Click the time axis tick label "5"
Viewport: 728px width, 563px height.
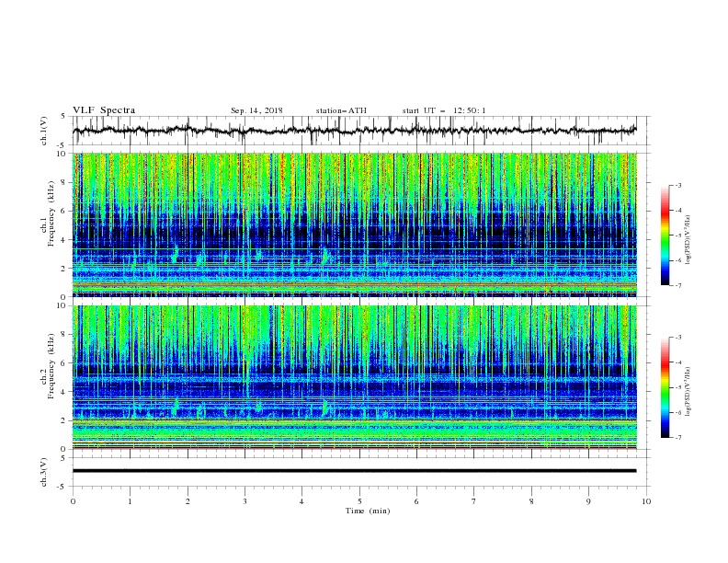(359, 501)
